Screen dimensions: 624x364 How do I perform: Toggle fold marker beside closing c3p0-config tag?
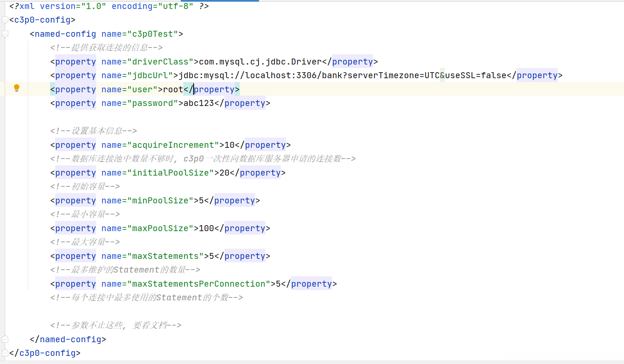(x=5, y=353)
